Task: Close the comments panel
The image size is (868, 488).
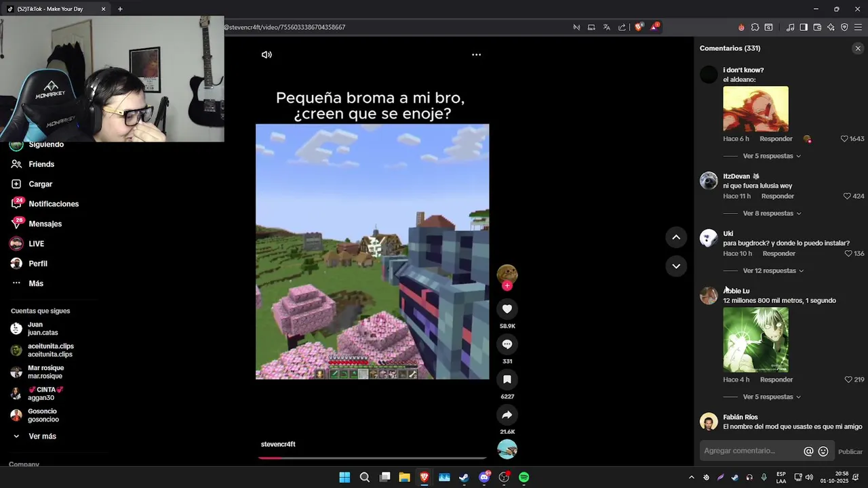Action: coord(858,49)
